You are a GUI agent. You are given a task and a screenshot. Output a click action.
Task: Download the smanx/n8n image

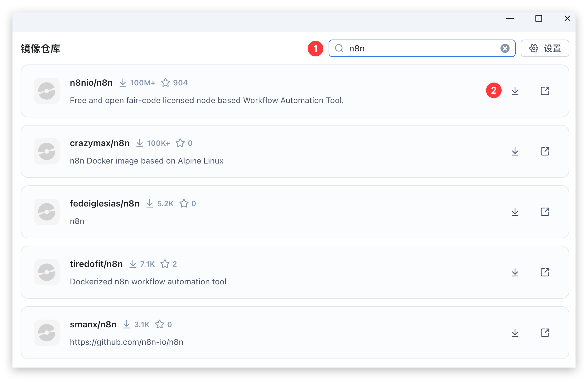515,333
